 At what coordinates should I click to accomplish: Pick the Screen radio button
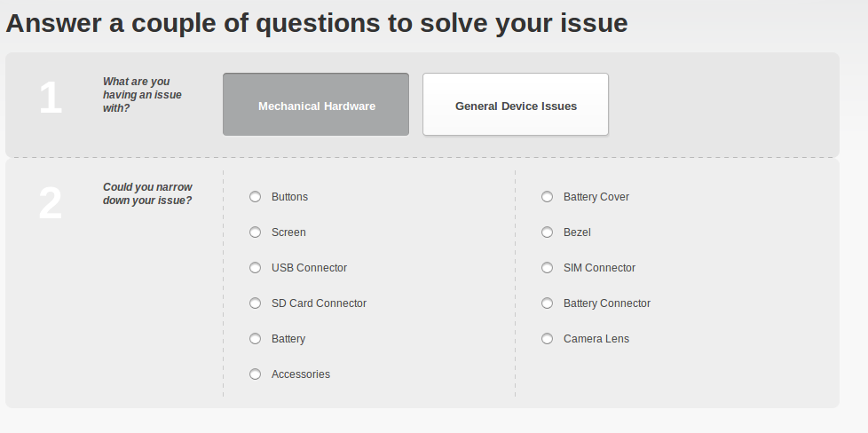click(256, 232)
